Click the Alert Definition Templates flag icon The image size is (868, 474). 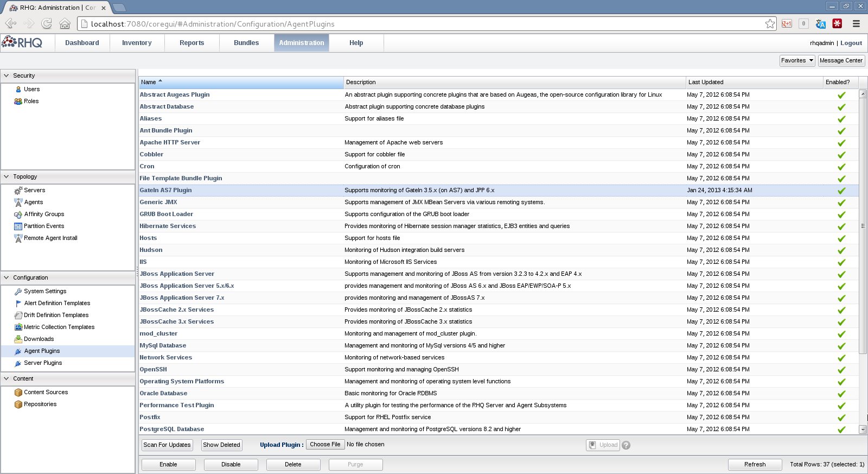[18, 303]
